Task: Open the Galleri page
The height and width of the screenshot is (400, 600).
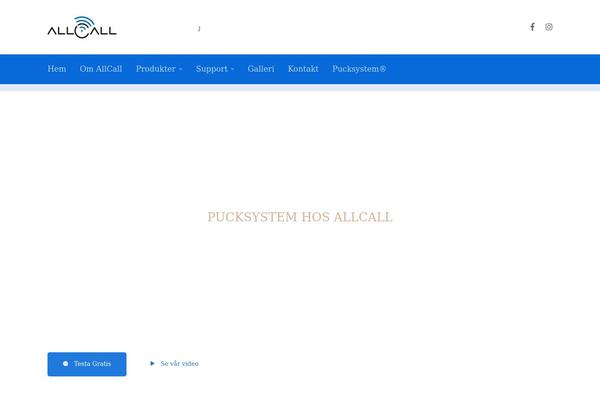Action: tap(261, 69)
